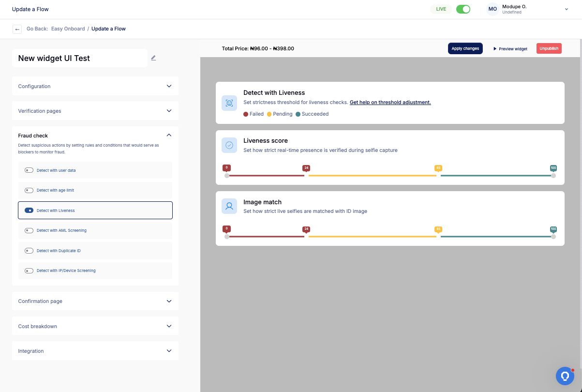Click the Failed legend label
This screenshot has width=582, height=392.
(256, 114)
